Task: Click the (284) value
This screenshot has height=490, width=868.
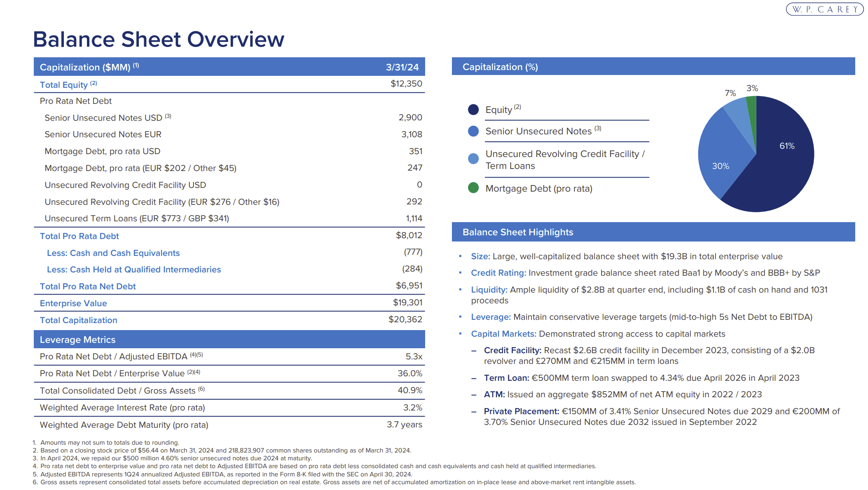Action: (412, 269)
